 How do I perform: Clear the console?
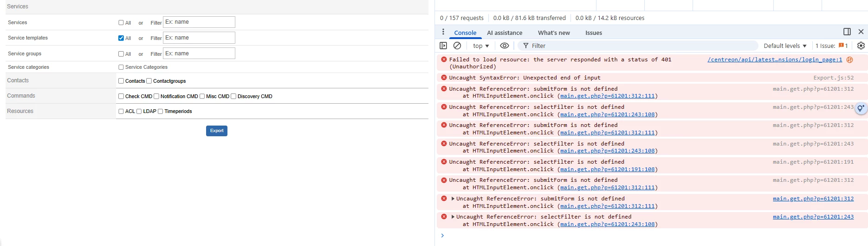click(457, 46)
